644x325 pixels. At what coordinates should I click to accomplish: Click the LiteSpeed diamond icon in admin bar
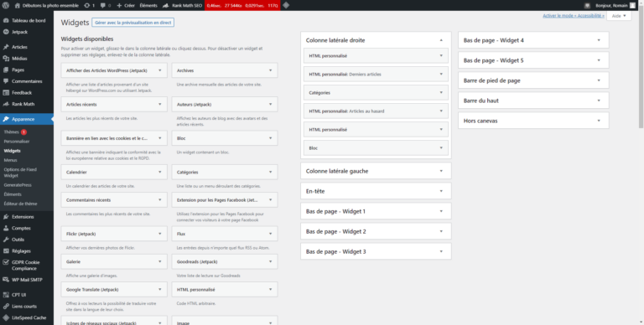[286, 5]
